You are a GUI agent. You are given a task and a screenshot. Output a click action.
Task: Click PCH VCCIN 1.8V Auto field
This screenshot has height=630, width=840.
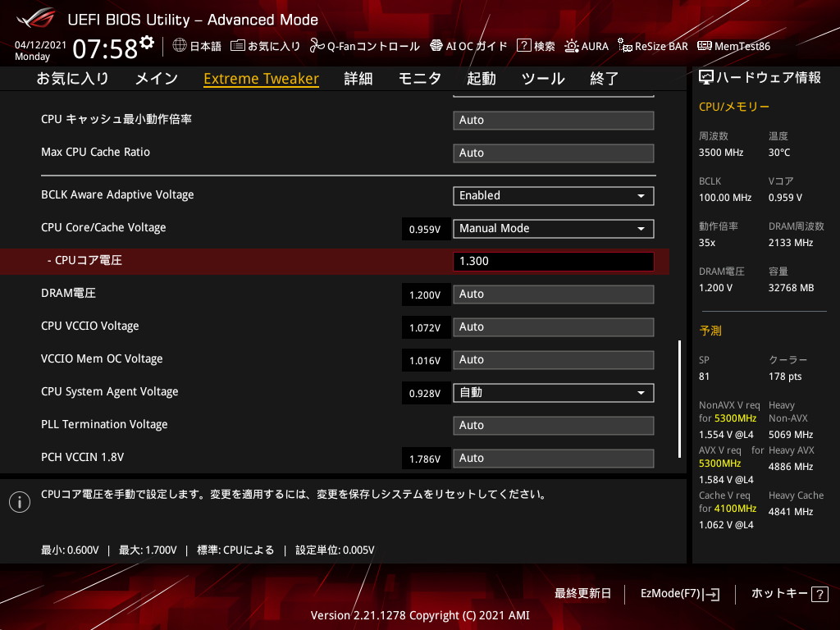(x=554, y=458)
